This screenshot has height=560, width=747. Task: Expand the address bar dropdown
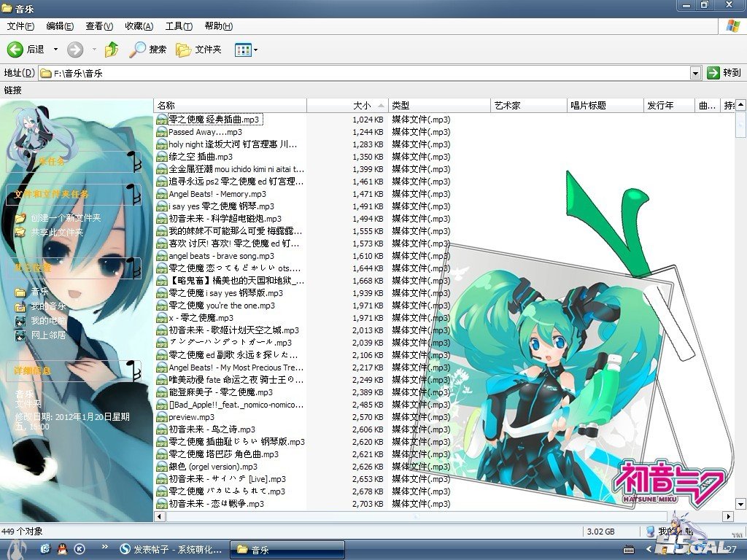point(695,74)
